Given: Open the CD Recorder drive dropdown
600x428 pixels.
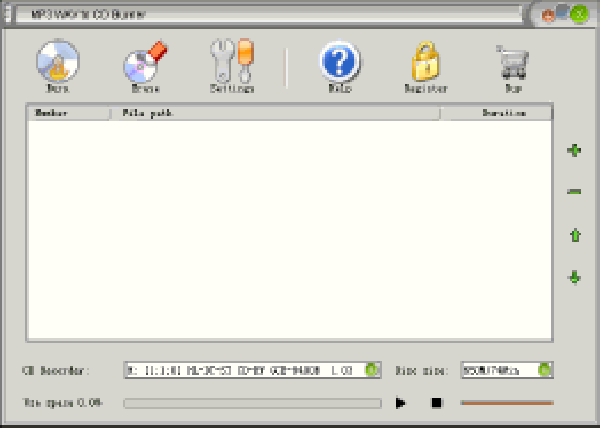Looking at the screenshot, I should click(x=372, y=370).
